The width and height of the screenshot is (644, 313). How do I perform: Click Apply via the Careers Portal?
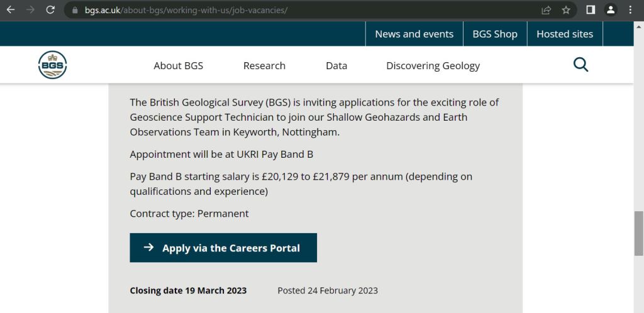point(223,248)
